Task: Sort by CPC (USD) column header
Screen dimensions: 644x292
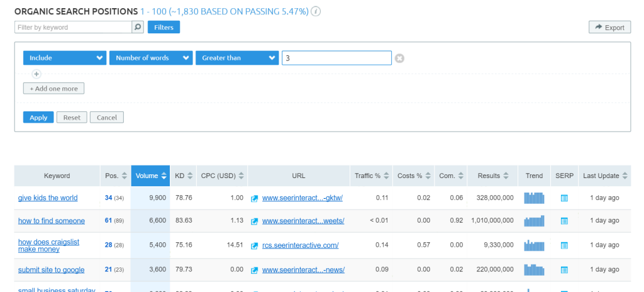Action: (222, 176)
